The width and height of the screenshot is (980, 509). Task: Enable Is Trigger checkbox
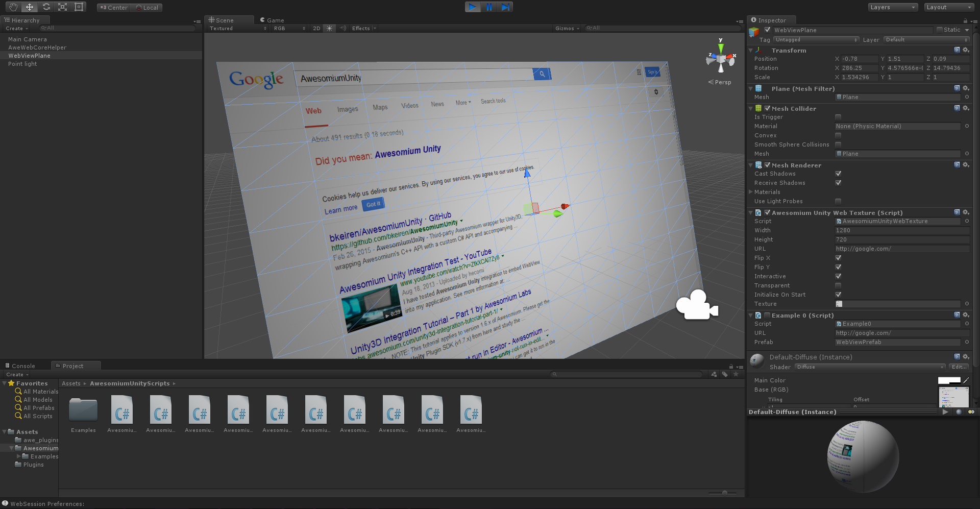838,117
